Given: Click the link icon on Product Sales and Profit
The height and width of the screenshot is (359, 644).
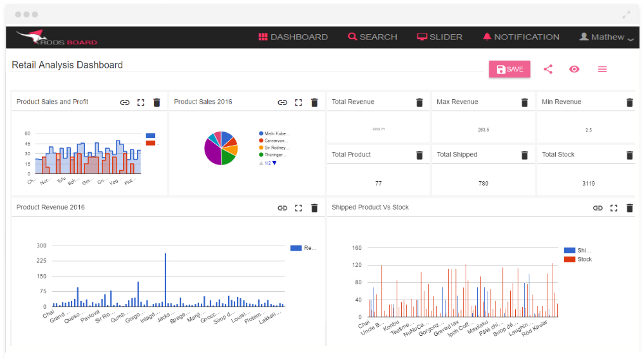Looking at the screenshot, I should point(125,102).
